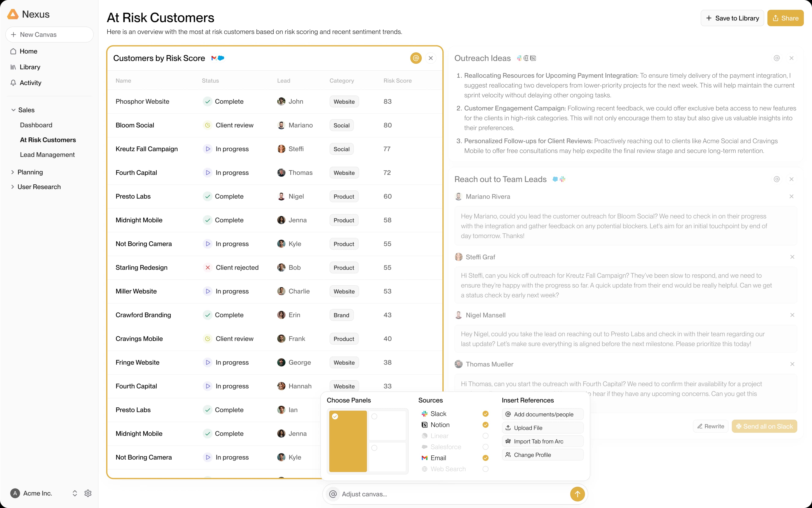The image size is (812, 508).
Task: Enable the Web Search source
Action: coord(485,469)
